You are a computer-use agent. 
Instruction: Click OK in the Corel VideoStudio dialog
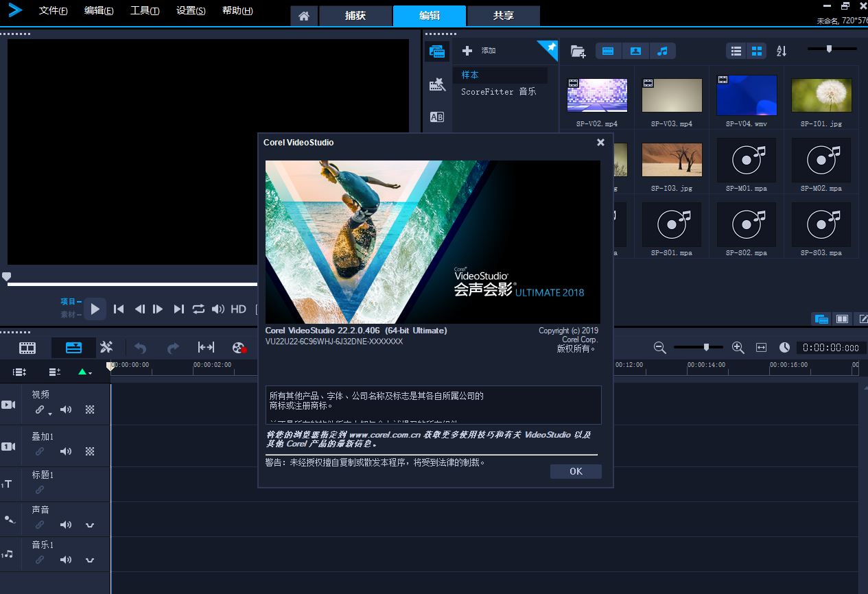click(576, 471)
